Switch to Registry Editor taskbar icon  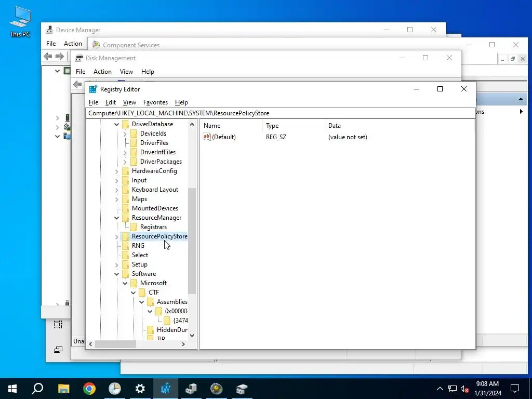(x=166, y=389)
